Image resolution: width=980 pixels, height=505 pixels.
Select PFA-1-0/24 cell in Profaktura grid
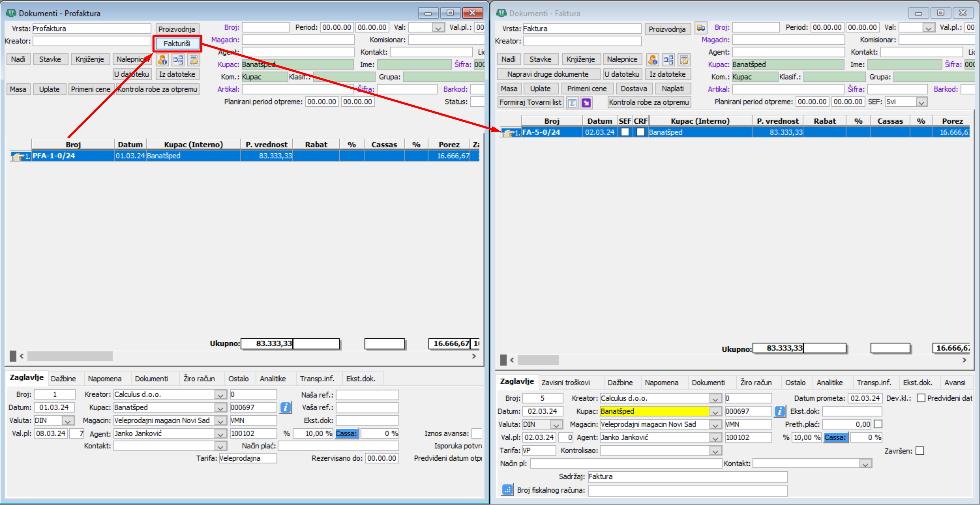click(73, 156)
